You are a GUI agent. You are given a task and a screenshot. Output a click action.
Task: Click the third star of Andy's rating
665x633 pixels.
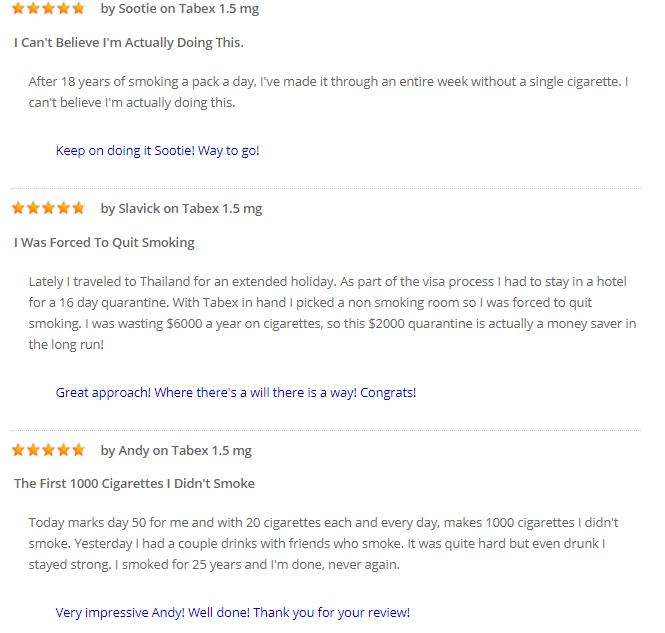[48, 449]
